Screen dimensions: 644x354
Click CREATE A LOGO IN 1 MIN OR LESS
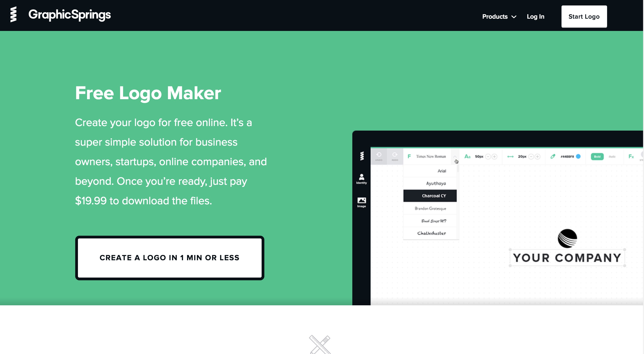pyautogui.click(x=169, y=257)
